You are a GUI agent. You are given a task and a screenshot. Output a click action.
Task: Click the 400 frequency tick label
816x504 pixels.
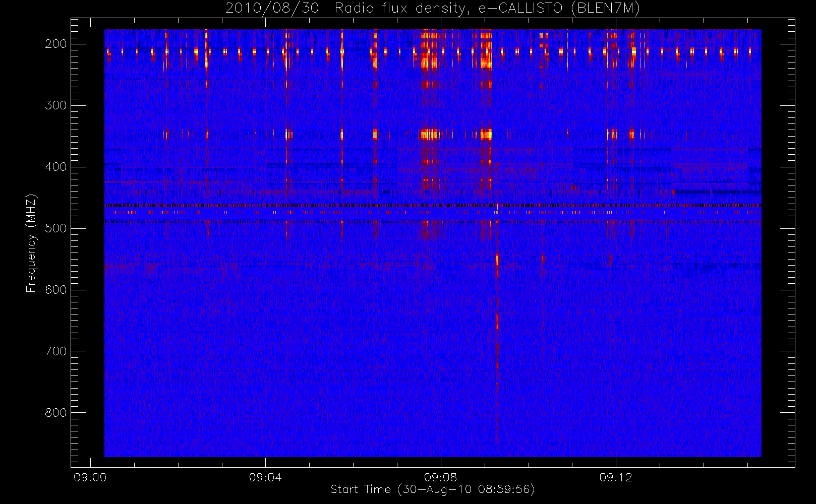tap(56, 167)
